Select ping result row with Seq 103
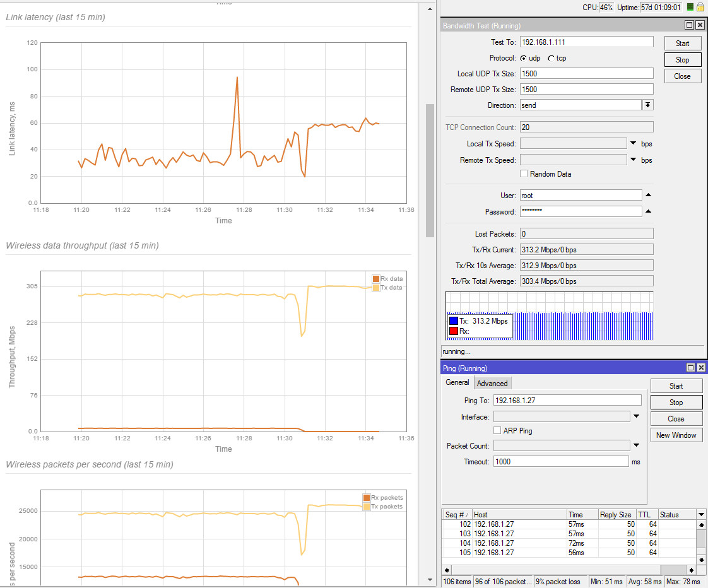Viewport: 708px width, 588px height. [569, 534]
